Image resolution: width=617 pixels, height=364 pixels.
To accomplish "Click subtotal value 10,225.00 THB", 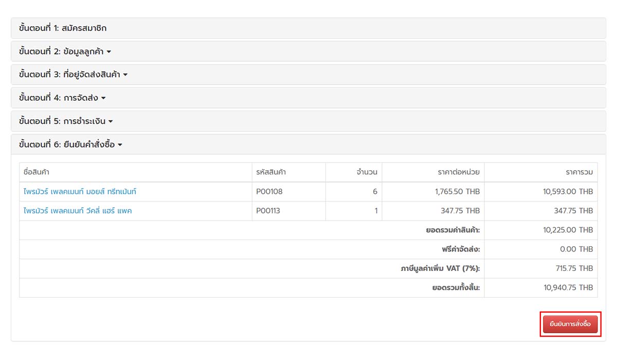I will click(568, 230).
